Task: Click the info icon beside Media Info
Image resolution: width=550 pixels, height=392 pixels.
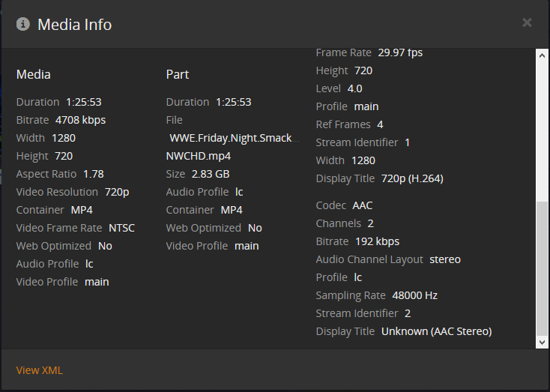Action: [x=23, y=24]
